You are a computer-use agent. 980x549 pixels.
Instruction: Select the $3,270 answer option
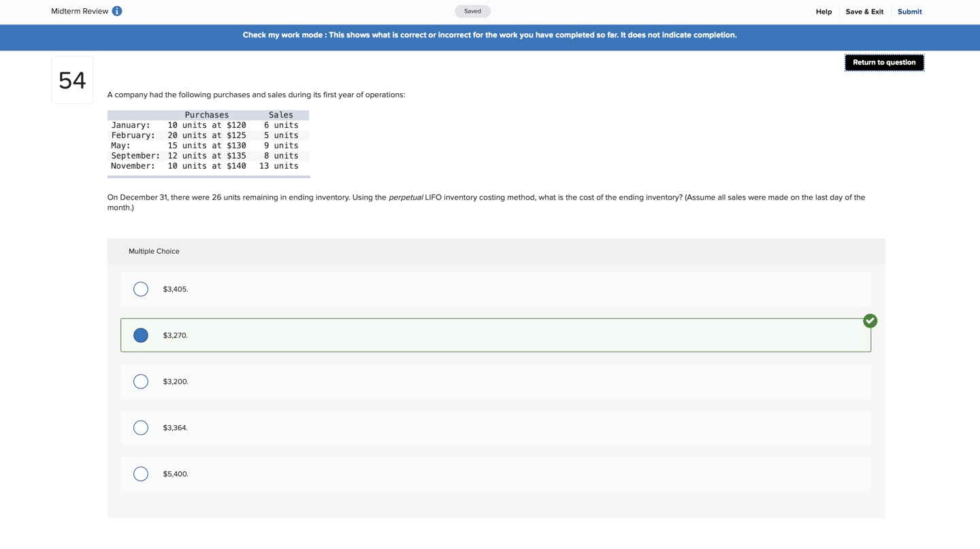coord(140,335)
